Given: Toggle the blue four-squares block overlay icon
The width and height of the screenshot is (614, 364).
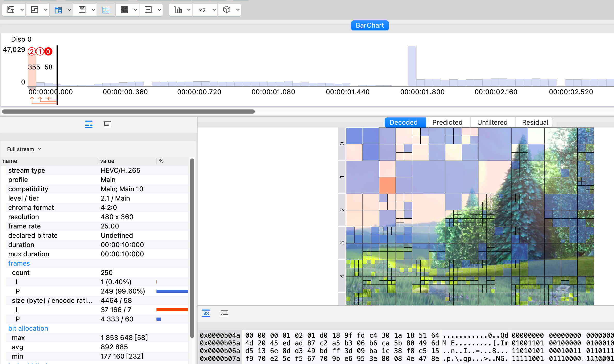Looking at the screenshot, I should tap(106, 10).
